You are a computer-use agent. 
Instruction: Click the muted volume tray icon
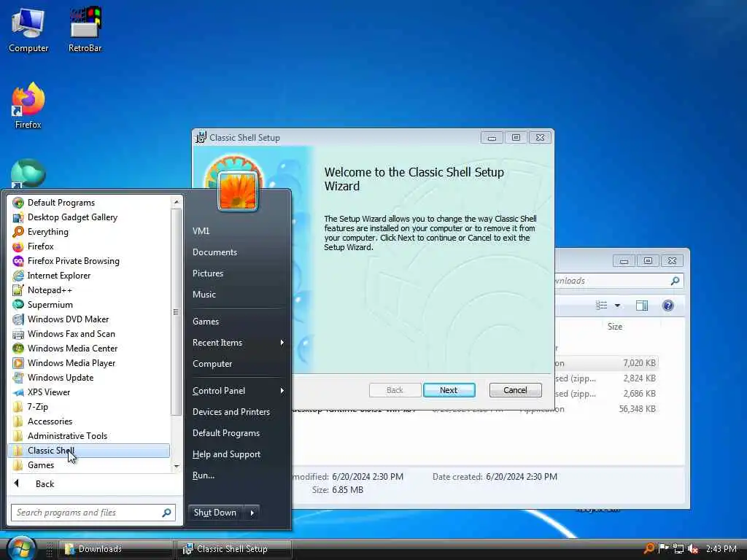click(693, 548)
